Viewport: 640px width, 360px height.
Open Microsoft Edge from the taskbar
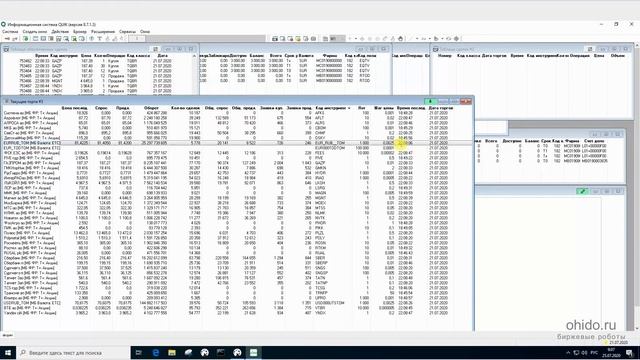click(156, 353)
